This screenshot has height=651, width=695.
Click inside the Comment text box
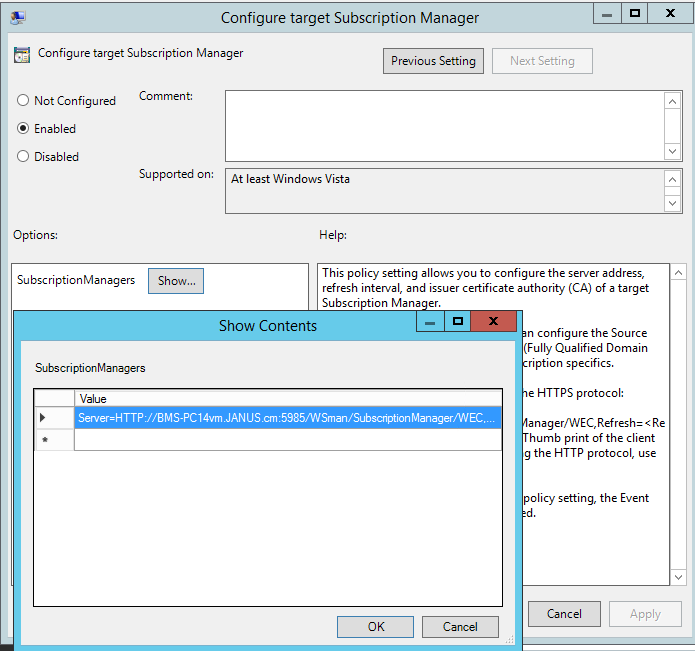coord(444,124)
